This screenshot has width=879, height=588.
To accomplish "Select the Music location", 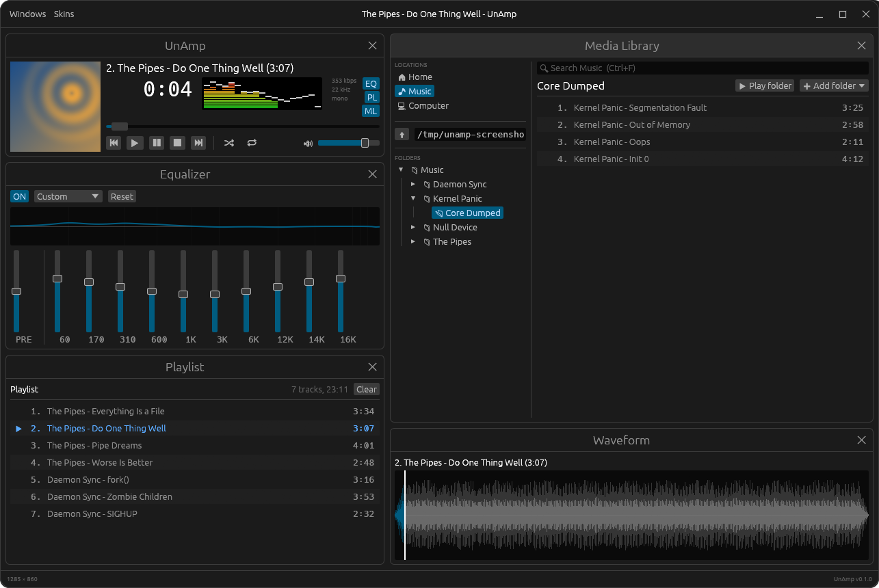I will tap(415, 91).
